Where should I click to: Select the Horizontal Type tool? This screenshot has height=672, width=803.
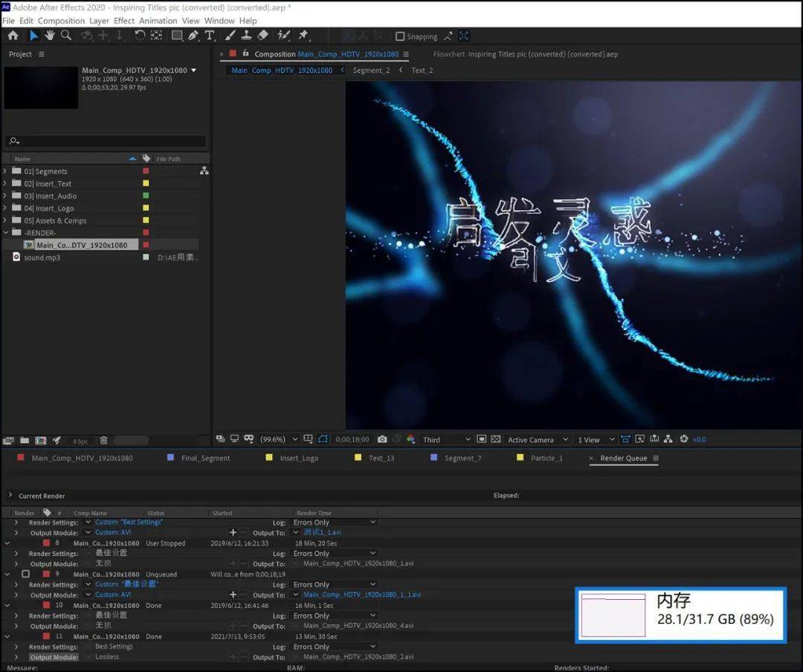(210, 36)
